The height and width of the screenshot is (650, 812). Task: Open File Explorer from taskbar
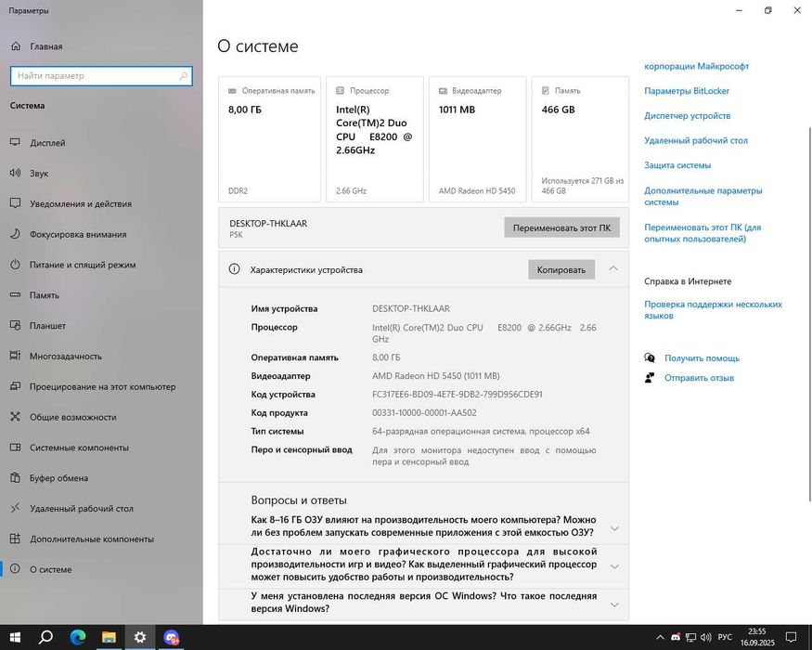(109, 637)
